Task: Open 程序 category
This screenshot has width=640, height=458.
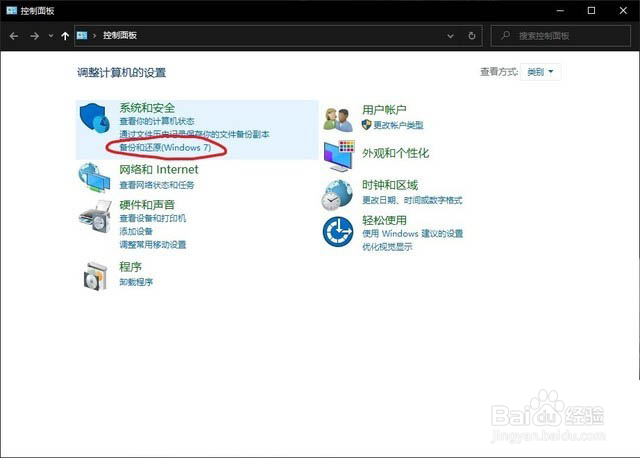Action: pyautogui.click(x=131, y=267)
